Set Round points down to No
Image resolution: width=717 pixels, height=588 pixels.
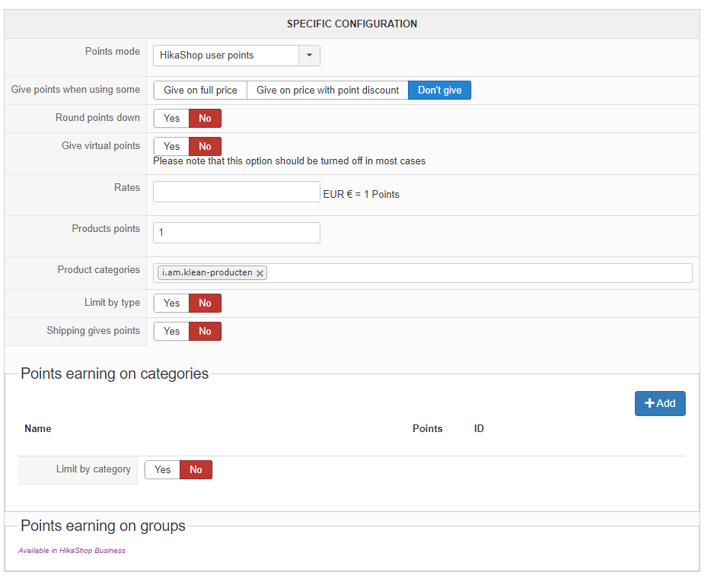tap(205, 119)
